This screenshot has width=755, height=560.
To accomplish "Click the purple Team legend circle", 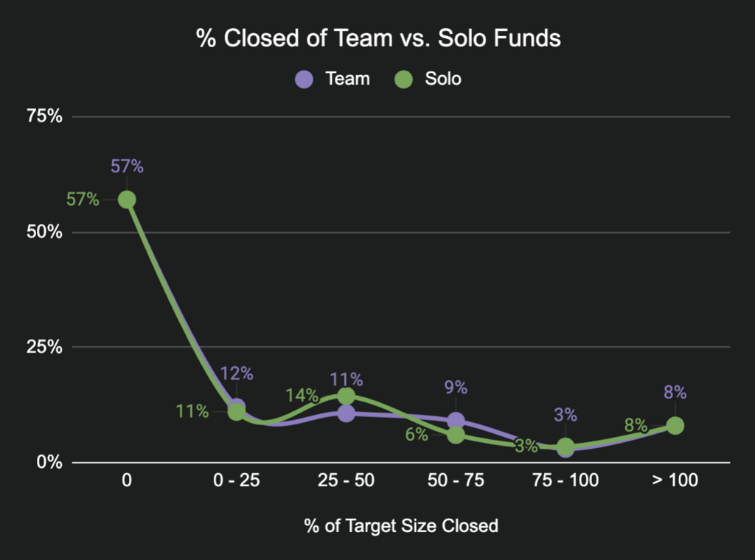I will [304, 79].
